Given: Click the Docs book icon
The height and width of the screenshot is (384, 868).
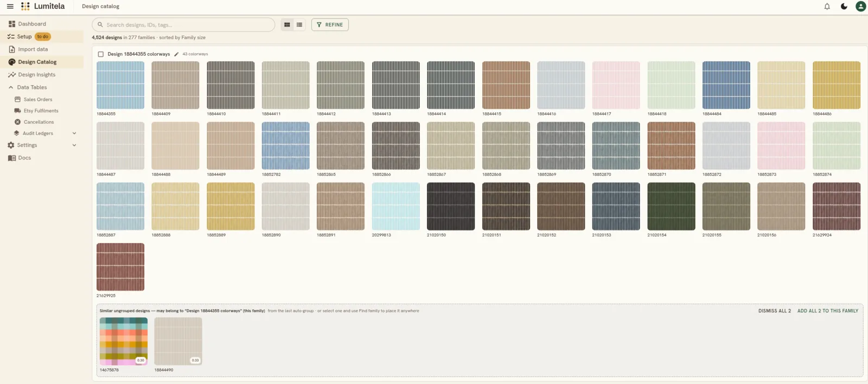Looking at the screenshot, I should [x=12, y=158].
